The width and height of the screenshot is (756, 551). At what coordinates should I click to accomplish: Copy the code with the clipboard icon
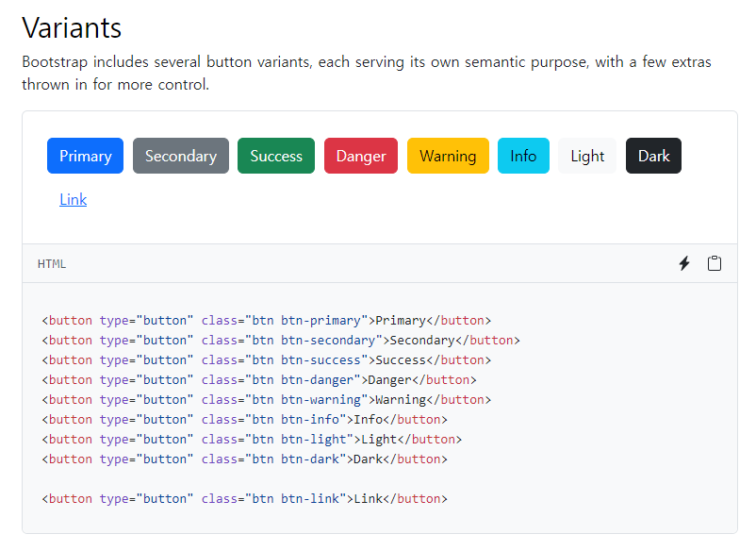point(715,263)
